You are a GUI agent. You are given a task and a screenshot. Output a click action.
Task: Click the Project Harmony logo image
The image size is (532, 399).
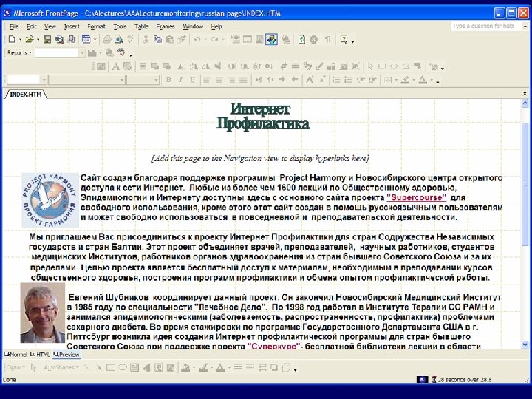[50, 199]
